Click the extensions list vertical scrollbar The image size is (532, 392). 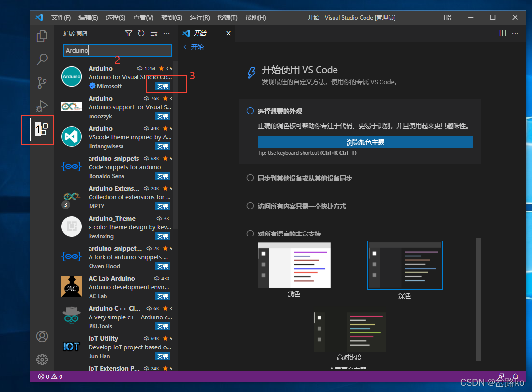tap(175, 146)
